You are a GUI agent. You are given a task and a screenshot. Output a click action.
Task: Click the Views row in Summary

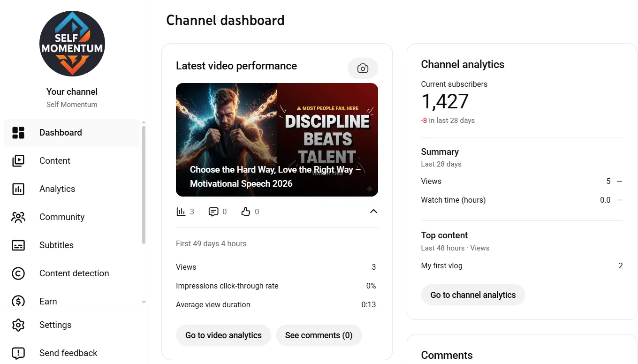tap(522, 182)
